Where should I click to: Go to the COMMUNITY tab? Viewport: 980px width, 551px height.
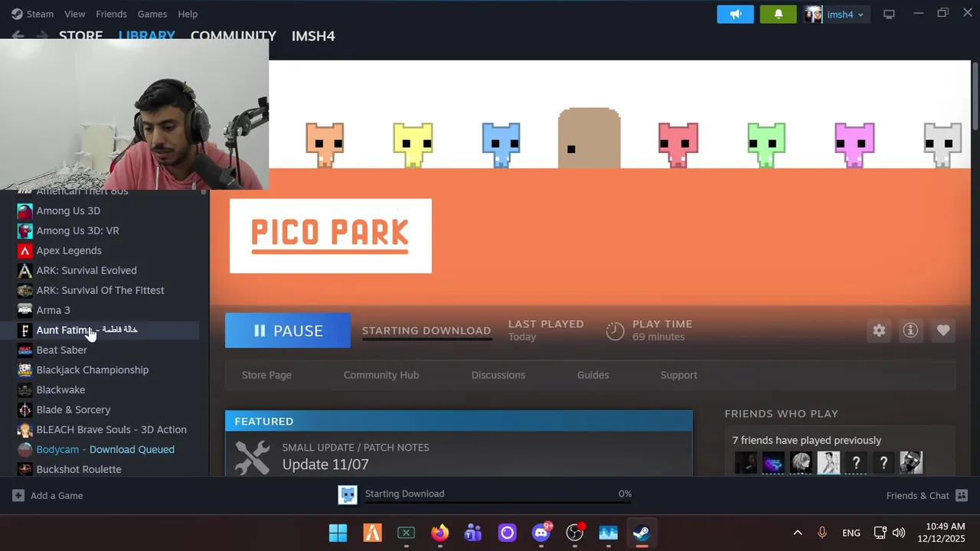pyautogui.click(x=234, y=36)
